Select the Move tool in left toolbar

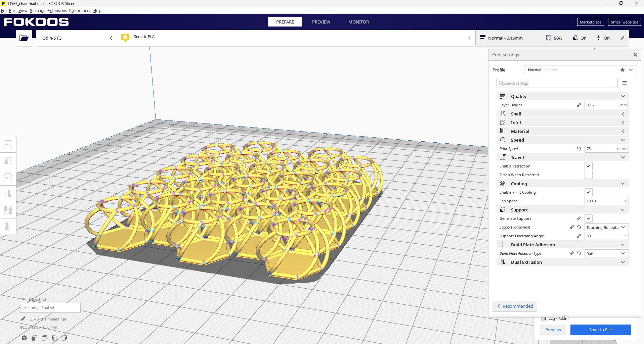coord(8,144)
